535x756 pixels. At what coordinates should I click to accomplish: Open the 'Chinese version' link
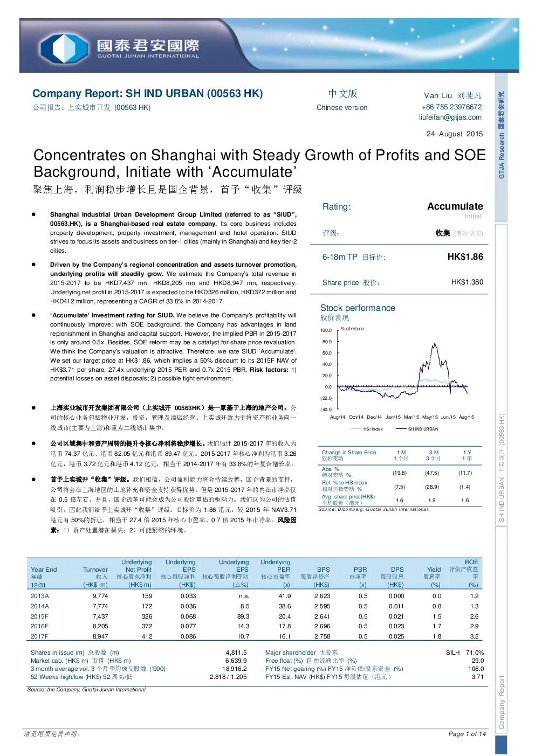pos(342,108)
